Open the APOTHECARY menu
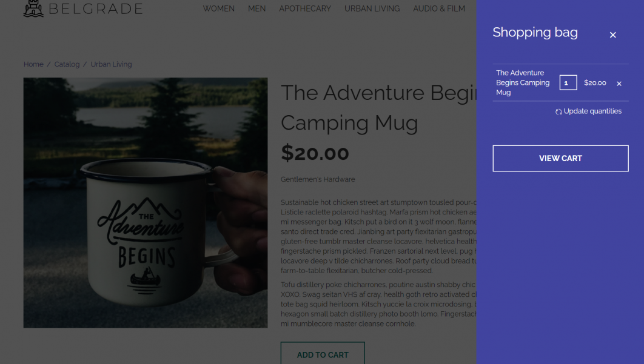Screen dimensions: 644x364 [305, 8]
